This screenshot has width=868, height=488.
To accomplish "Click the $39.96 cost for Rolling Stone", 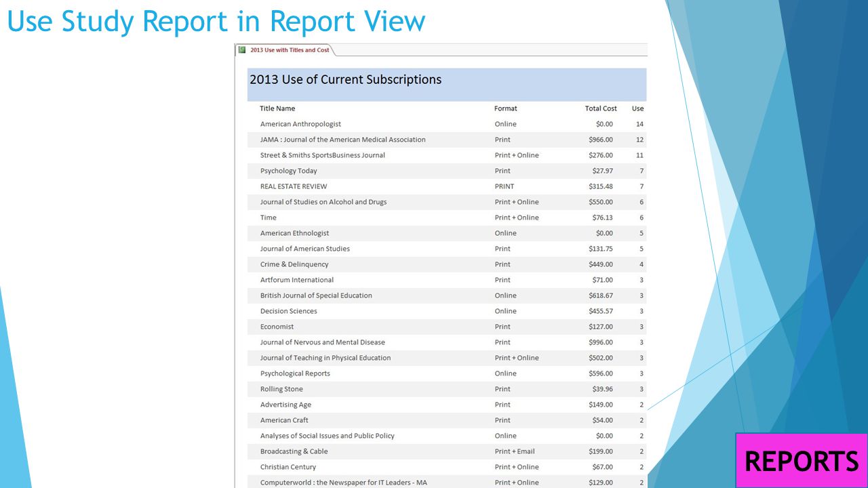I will click(x=603, y=389).
